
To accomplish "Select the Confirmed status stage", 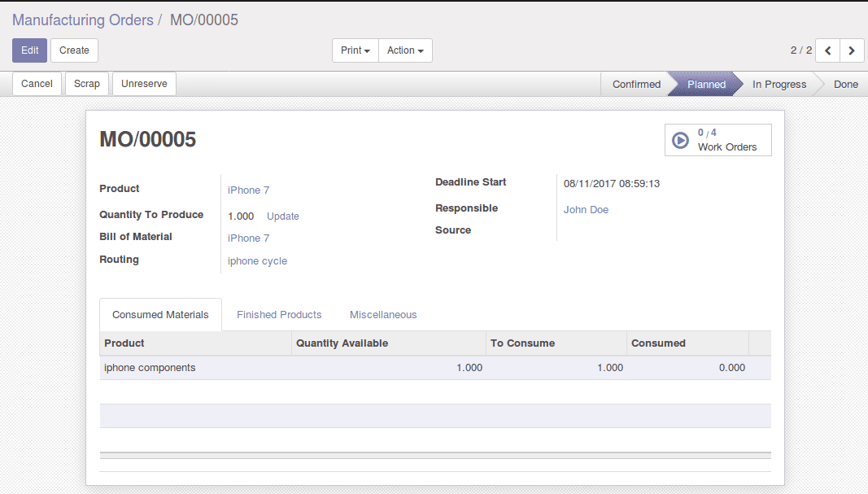I will (636, 84).
